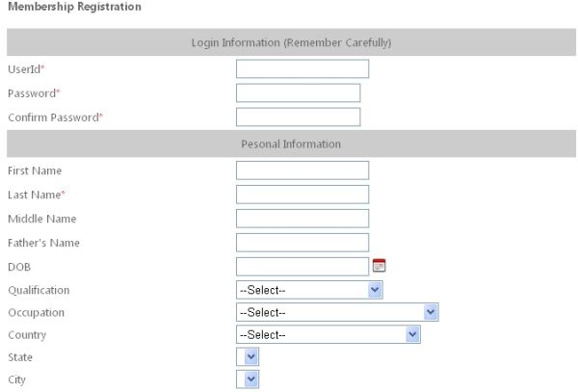The image size is (578, 392).
Task: Click the DOB date input field
Action: click(302, 266)
